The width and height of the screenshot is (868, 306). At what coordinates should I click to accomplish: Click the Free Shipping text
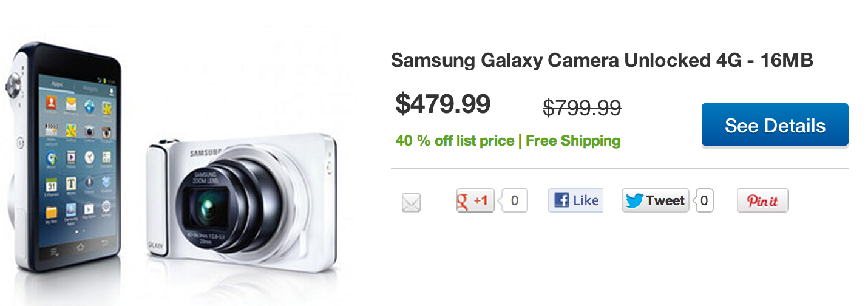tap(573, 141)
